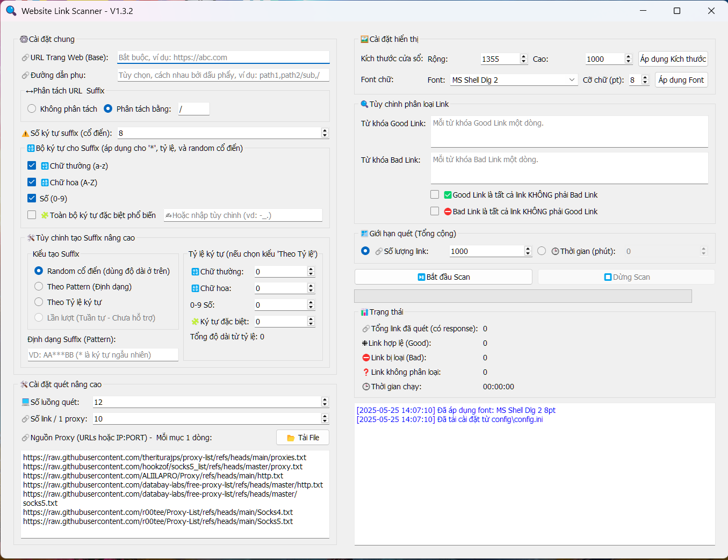Click the warning icon beside Số ký tự suffix

coord(25,133)
